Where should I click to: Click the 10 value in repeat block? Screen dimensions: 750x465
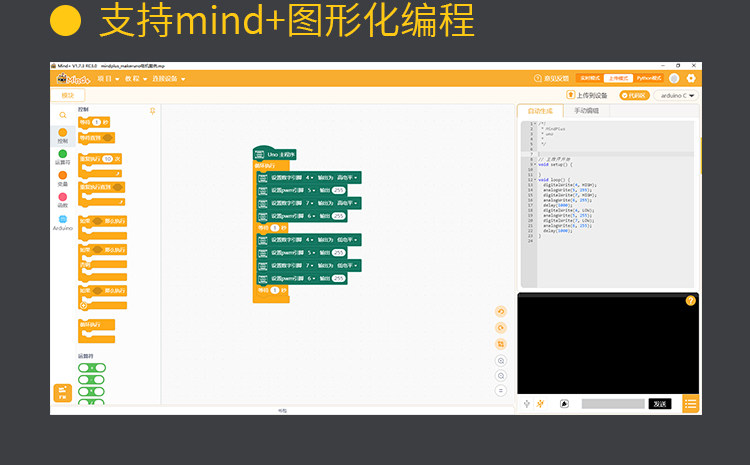pos(108,159)
